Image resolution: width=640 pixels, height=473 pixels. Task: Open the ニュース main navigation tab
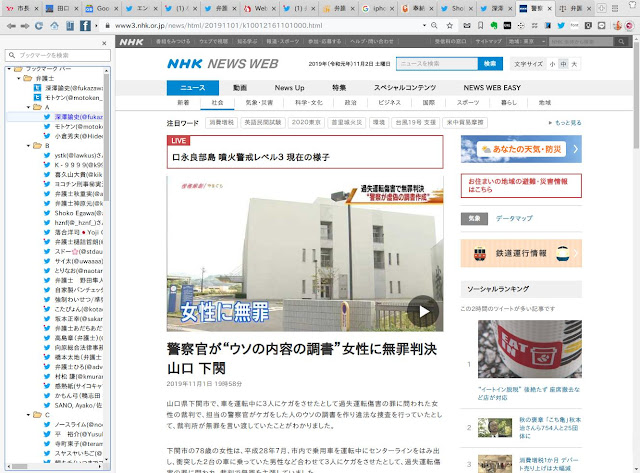click(193, 88)
